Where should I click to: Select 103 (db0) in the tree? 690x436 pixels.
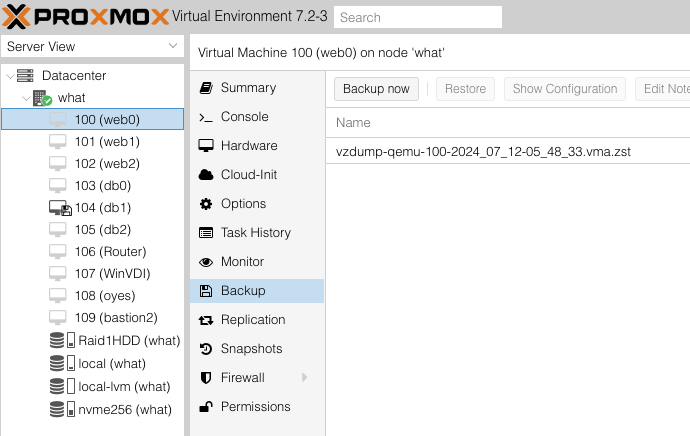[92, 186]
